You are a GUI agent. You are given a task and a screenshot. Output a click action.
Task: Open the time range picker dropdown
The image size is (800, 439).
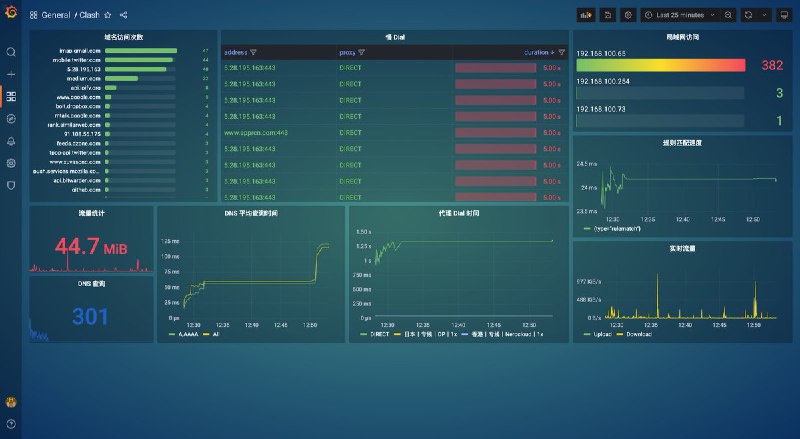678,15
